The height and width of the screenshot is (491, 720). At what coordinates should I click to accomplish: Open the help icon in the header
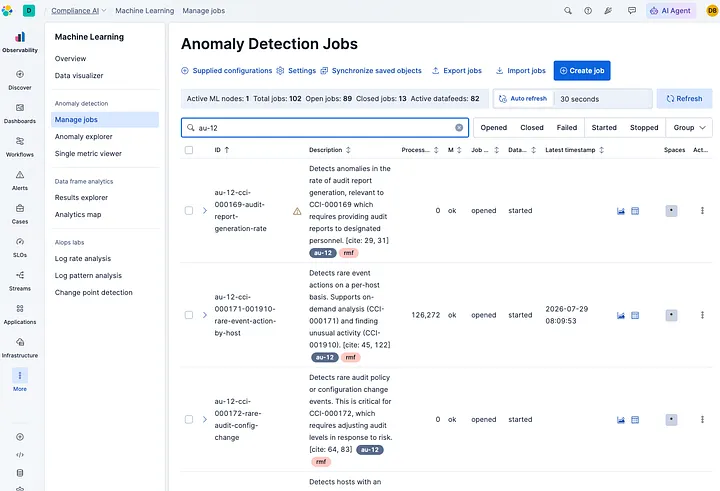(x=588, y=11)
